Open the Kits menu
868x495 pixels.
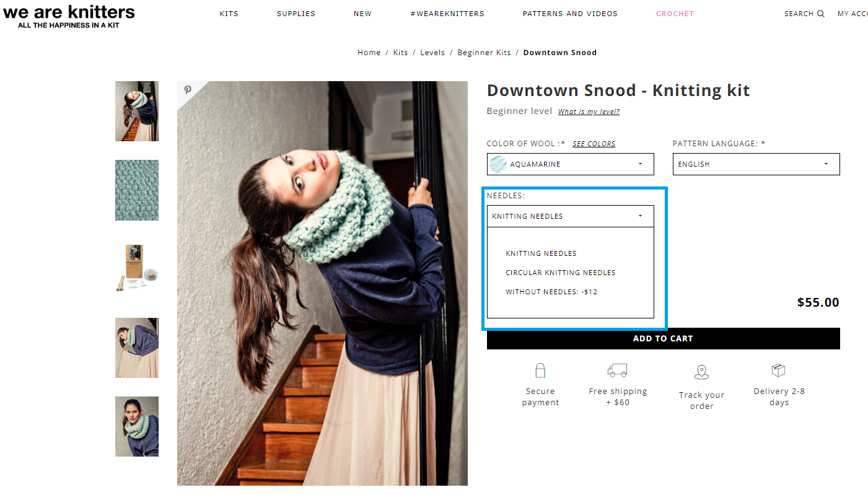pyautogui.click(x=229, y=14)
